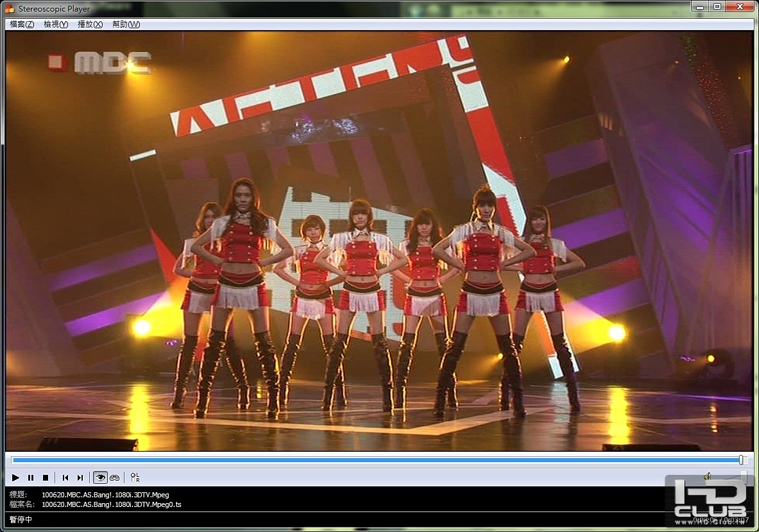The height and width of the screenshot is (532, 759).
Task: Click the title text 100620.MBC.AS.Bang!.1080i.3DTV.Mpeg
Action: point(105,495)
